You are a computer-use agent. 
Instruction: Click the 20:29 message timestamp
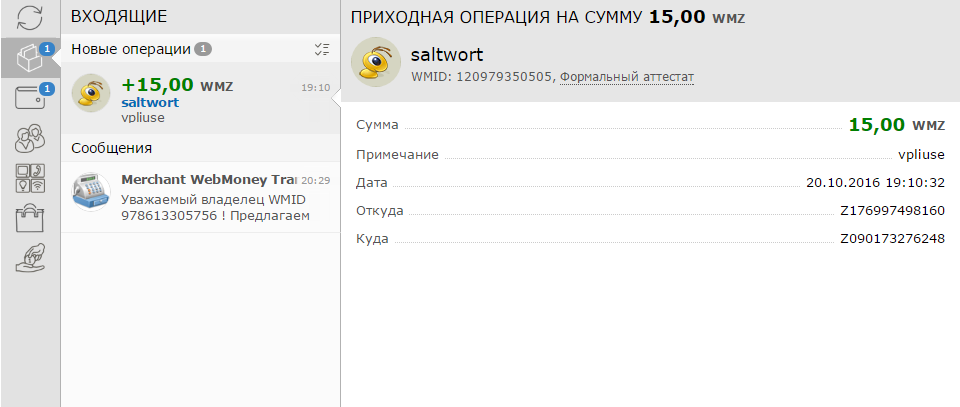315,180
